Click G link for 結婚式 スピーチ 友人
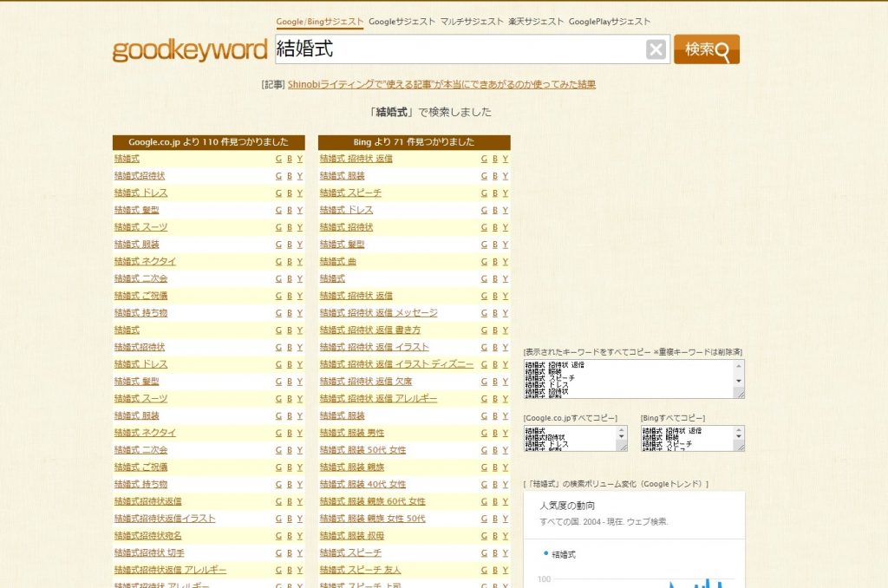This screenshot has width=888, height=588. (484, 571)
